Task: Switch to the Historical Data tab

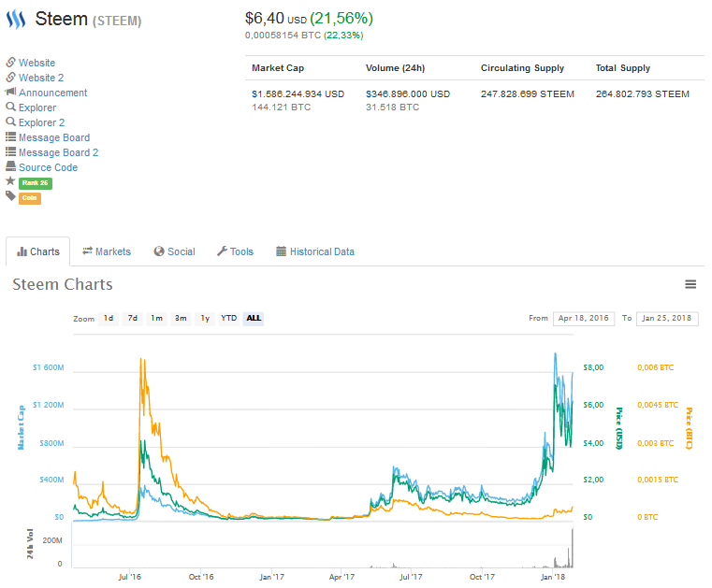Action: 315,251
